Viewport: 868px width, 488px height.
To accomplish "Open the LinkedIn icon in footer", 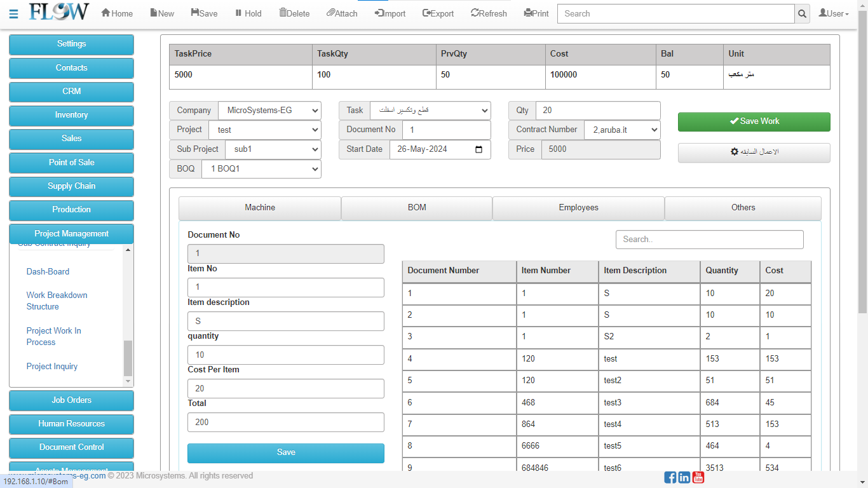I will [x=684, y=477].
